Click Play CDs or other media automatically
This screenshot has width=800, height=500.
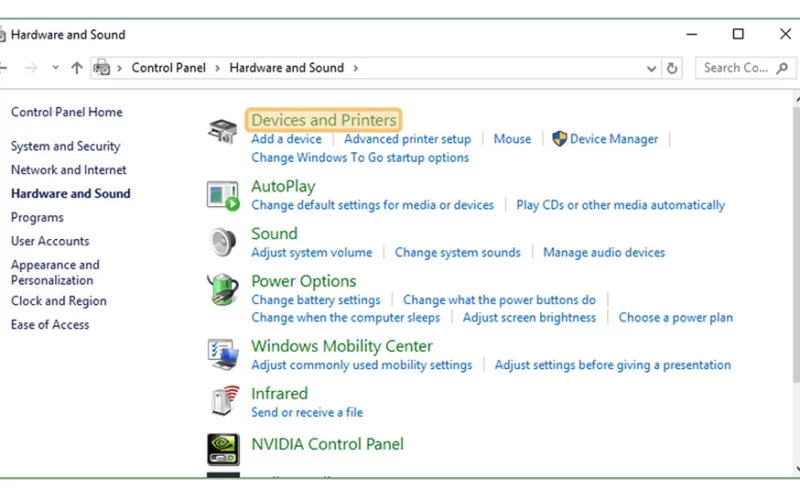pyautogui.click(x=620, y=205)
